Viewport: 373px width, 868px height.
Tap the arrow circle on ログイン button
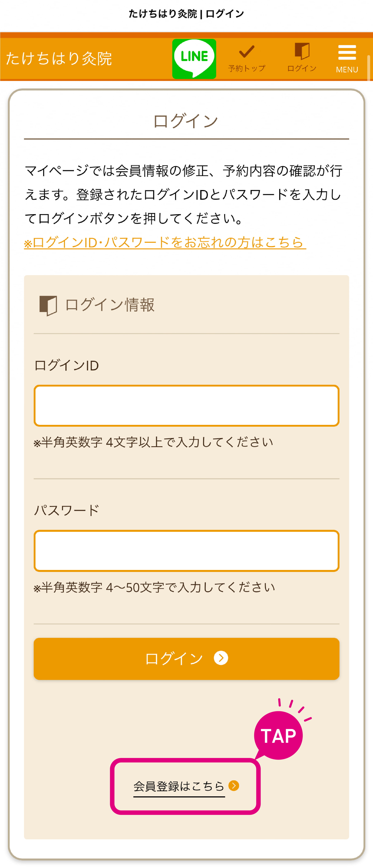click(x=221, y=658)
